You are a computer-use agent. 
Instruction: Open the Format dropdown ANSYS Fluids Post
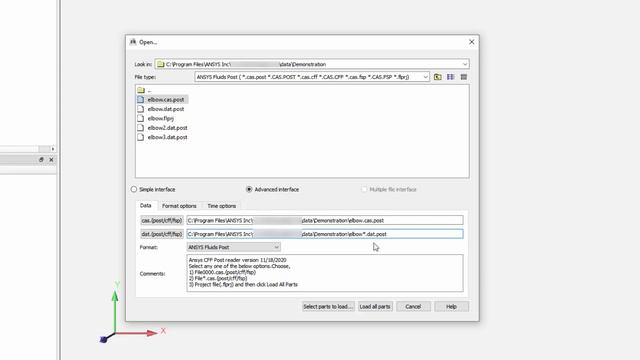233,247
